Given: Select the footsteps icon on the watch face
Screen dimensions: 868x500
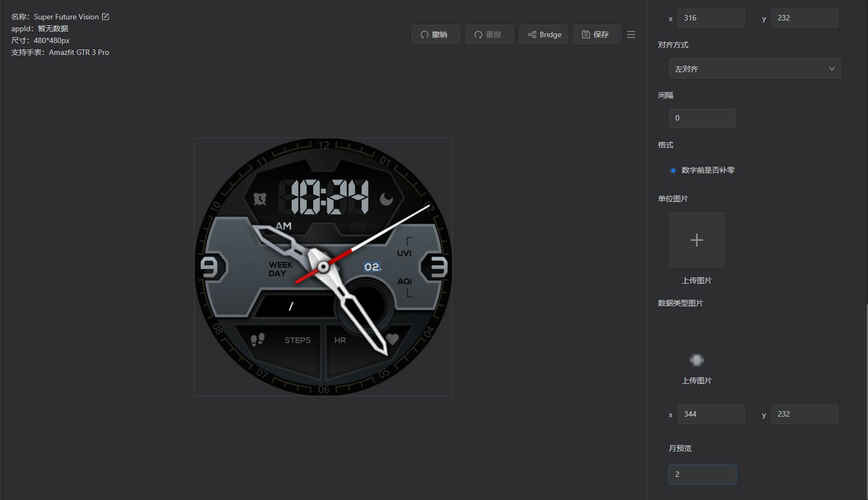Looking at the screenshot, I should [x=258, y=340].
